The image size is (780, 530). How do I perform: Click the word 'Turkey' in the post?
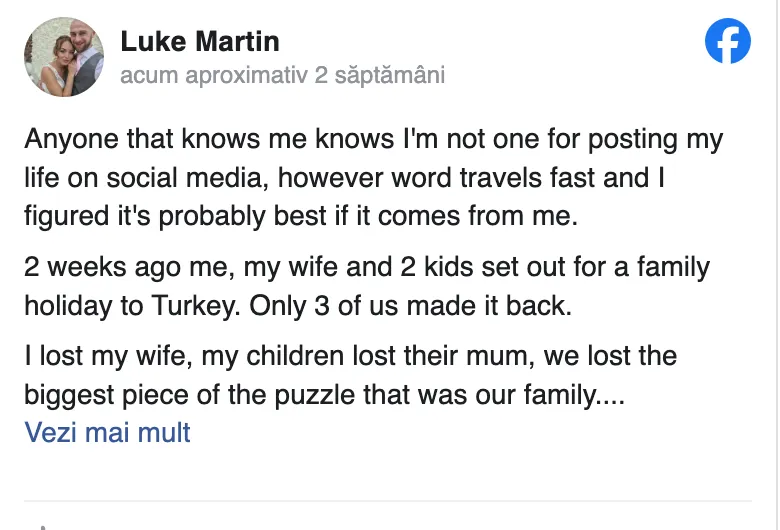pos(195,306)
